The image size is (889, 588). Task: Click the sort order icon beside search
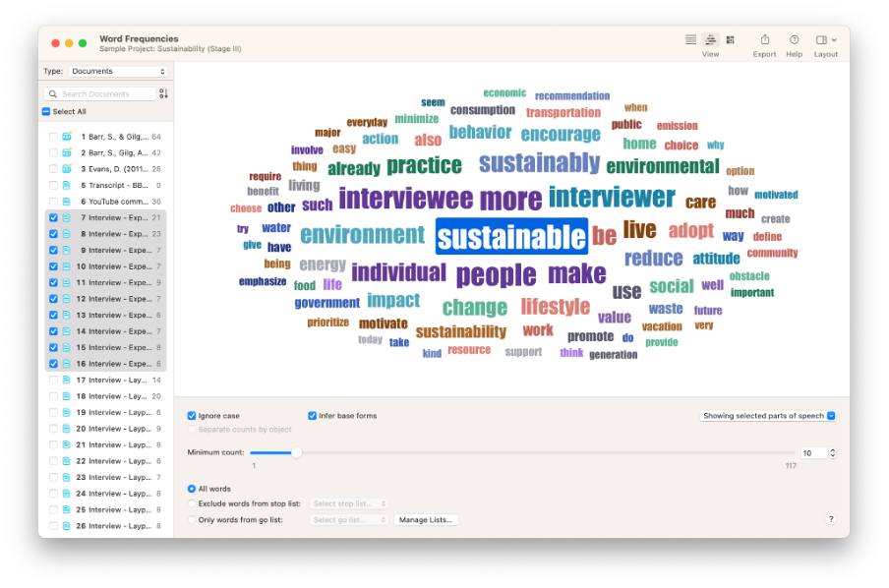[163, 93]
